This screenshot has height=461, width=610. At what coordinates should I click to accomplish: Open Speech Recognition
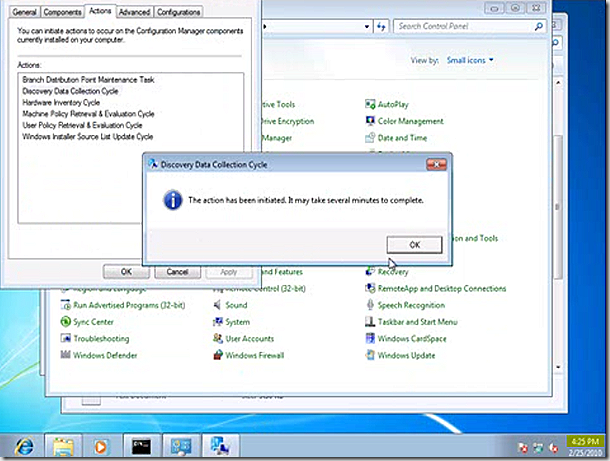pyautogui.click(x=411, y=305)
